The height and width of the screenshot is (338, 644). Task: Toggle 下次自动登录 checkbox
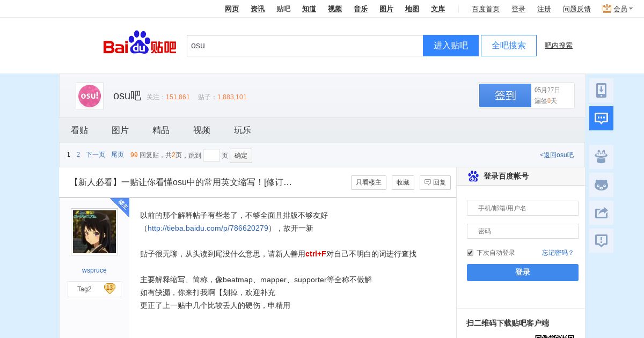click(x=470, y=253)
